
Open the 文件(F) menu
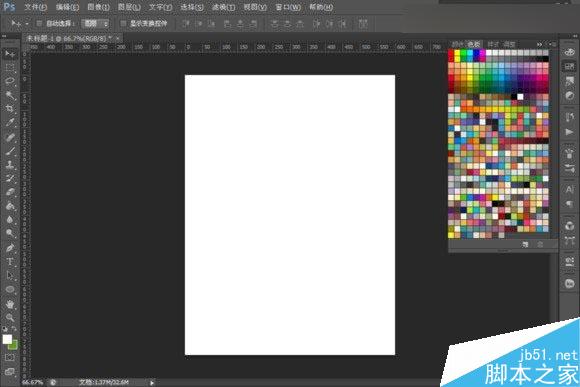pyautogui.click(x=36, y=7)
